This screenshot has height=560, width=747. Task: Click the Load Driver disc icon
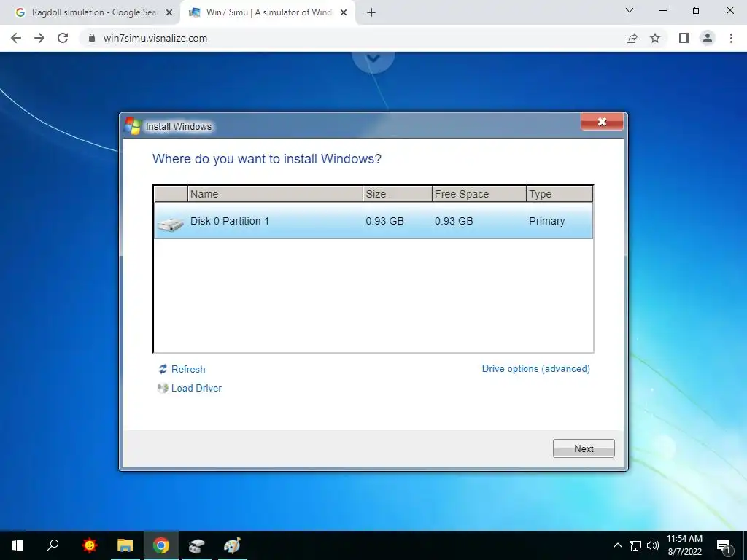[x=163, y=388]
